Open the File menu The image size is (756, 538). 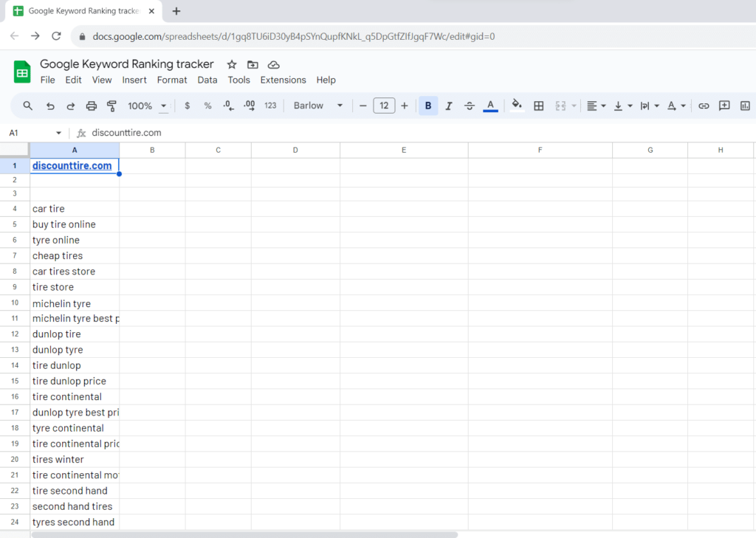pos(47,80)
